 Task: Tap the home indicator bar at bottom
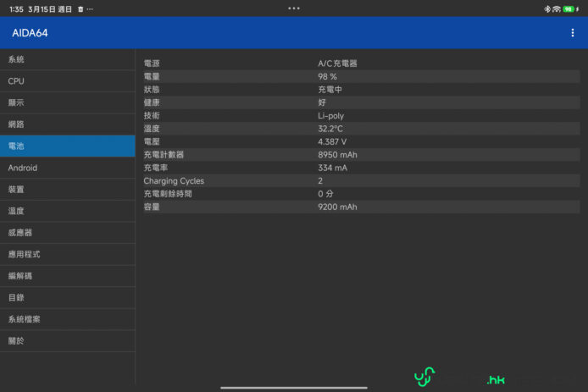pyautogui.click(x=294, y=388)
